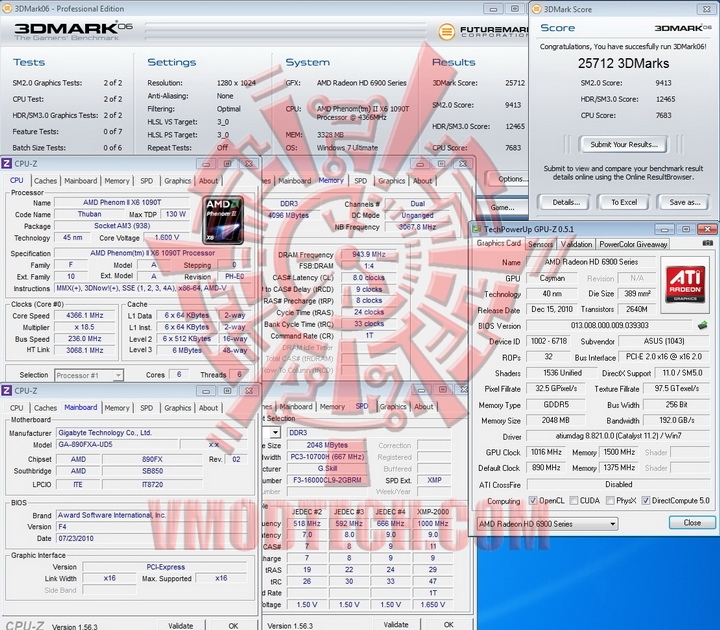Open About tab in Mainboard CPU-Z window
The image size is (720, 630).
coord(208,408)
